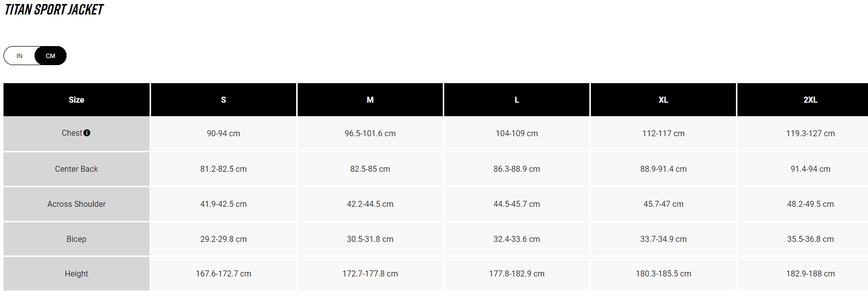Screen dimensions: 868x300
Task: Click the XL size column header
Action: click(x=663, y=100)
